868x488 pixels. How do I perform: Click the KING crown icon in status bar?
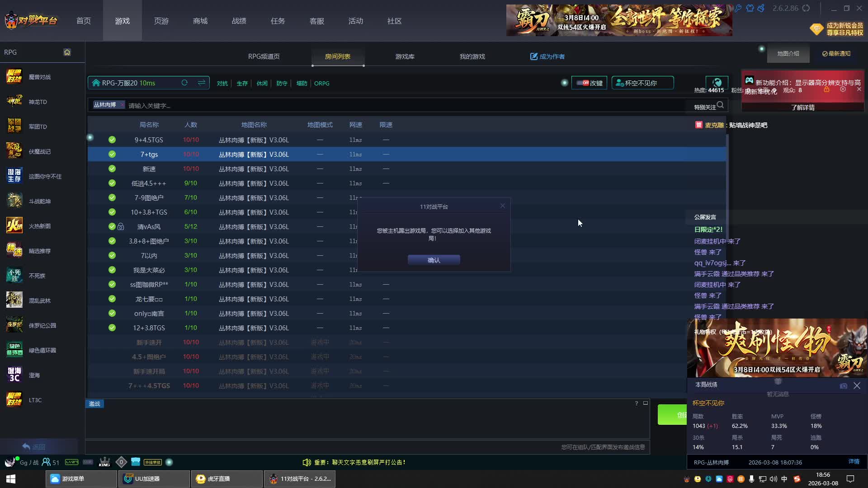click(x=104, y=462)
